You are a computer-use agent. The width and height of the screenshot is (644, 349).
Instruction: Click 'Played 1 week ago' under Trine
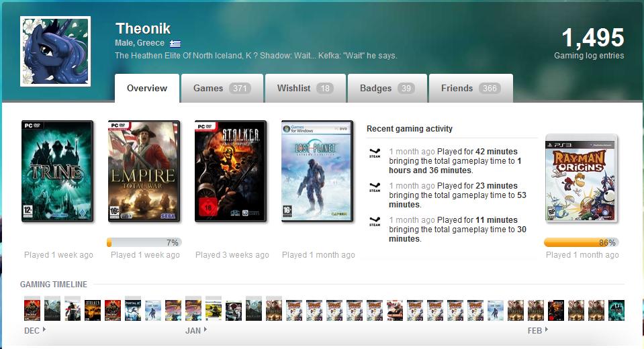point(58,255)
